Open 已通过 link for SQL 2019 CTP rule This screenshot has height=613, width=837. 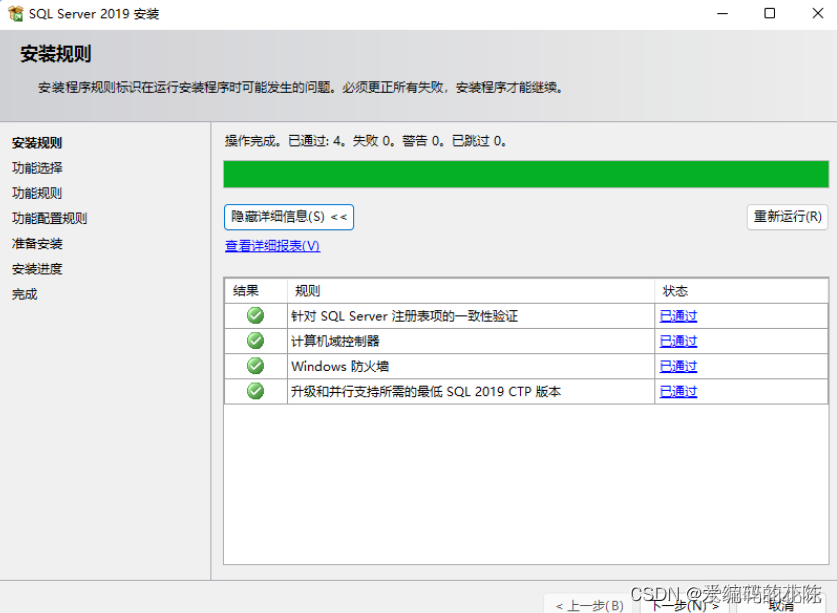point(678,391)
